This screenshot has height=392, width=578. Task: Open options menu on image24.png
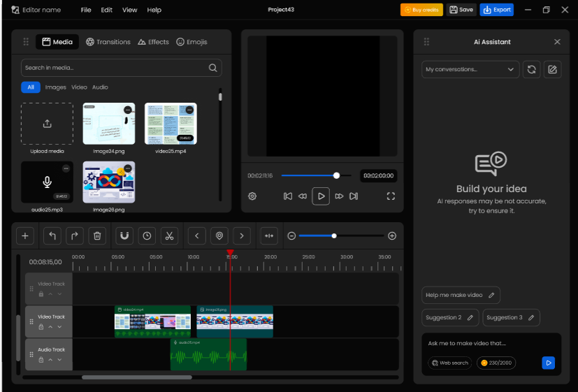[127, 110]
